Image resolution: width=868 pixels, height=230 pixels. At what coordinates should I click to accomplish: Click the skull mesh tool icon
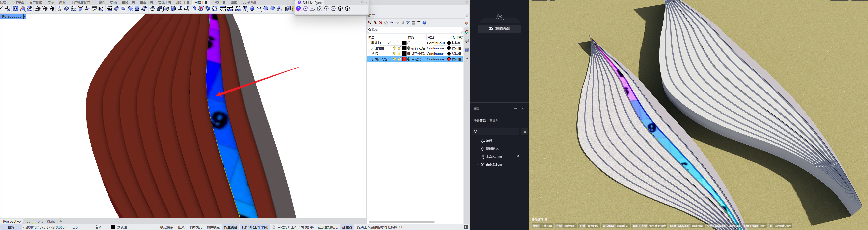coord(74,9)
